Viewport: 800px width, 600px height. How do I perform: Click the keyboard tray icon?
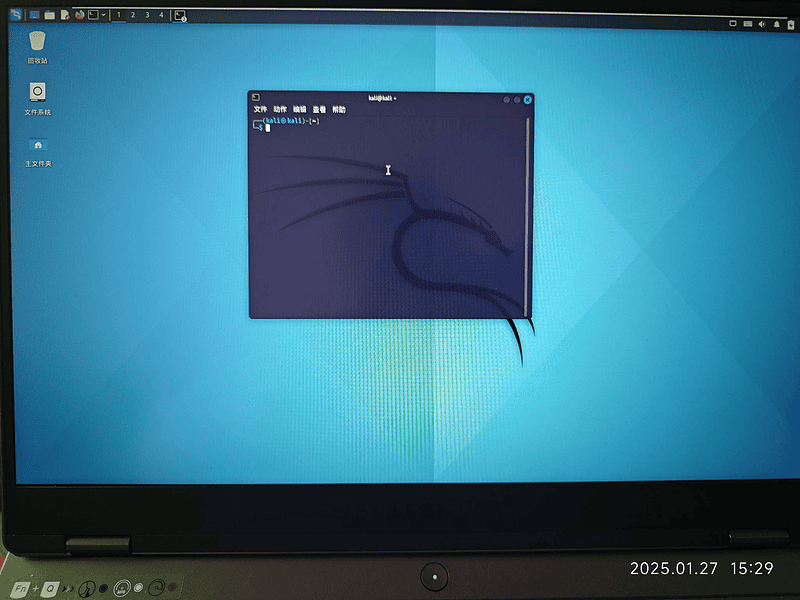pos(747,23)
